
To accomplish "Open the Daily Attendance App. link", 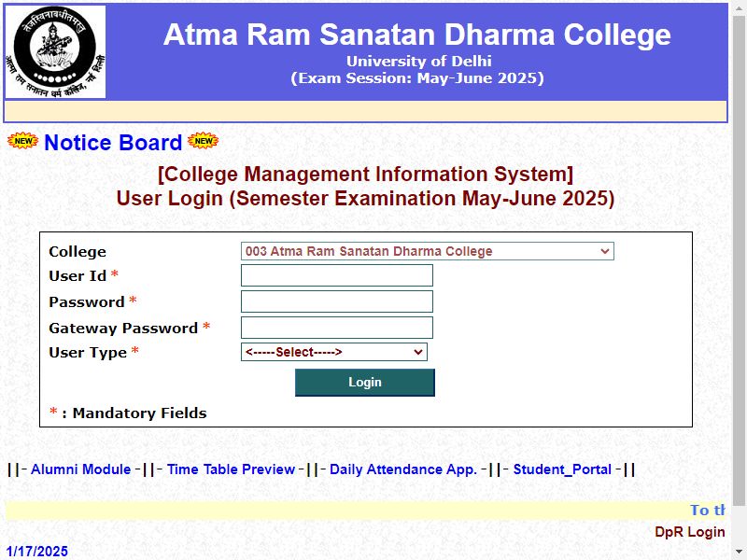I will [x=403, y=469].
